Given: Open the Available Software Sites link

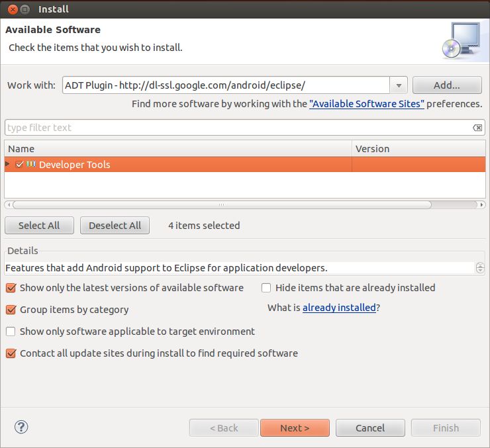Looking at the screenshot, I should point(366,104).
